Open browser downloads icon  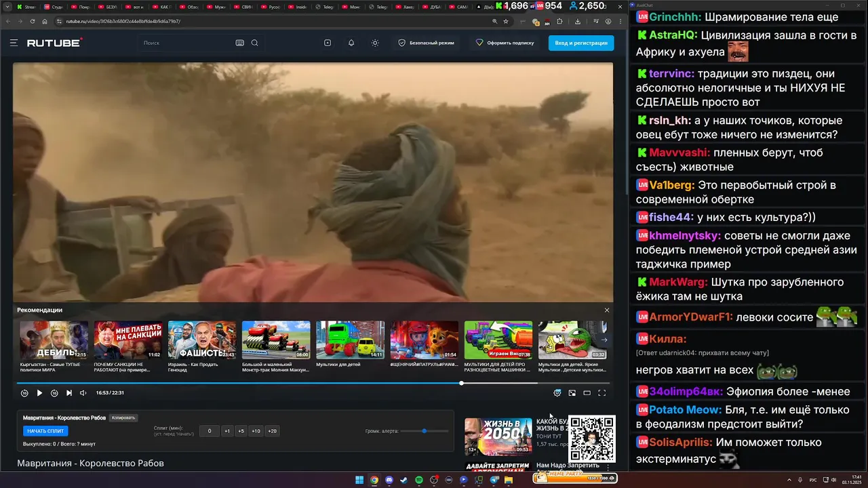coord(578,21)
